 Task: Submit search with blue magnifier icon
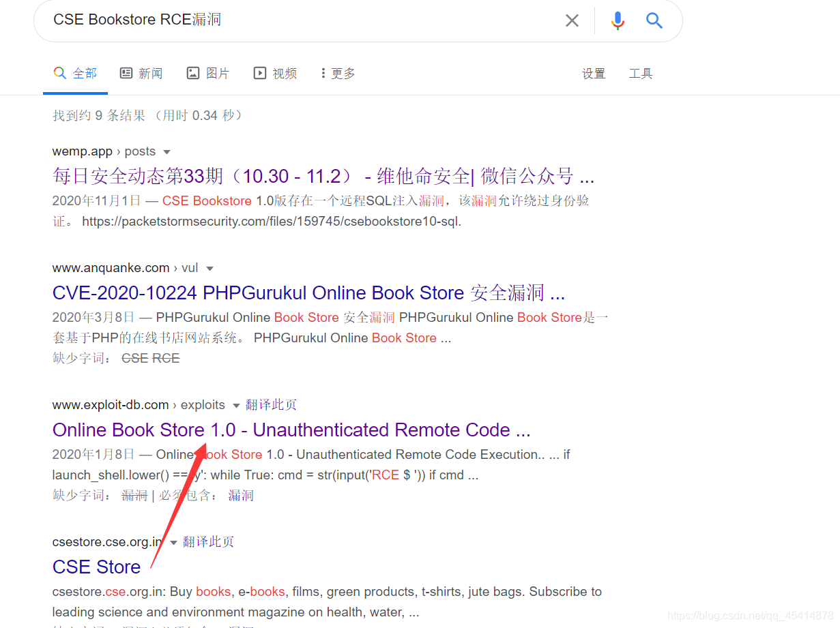point(654,20)
